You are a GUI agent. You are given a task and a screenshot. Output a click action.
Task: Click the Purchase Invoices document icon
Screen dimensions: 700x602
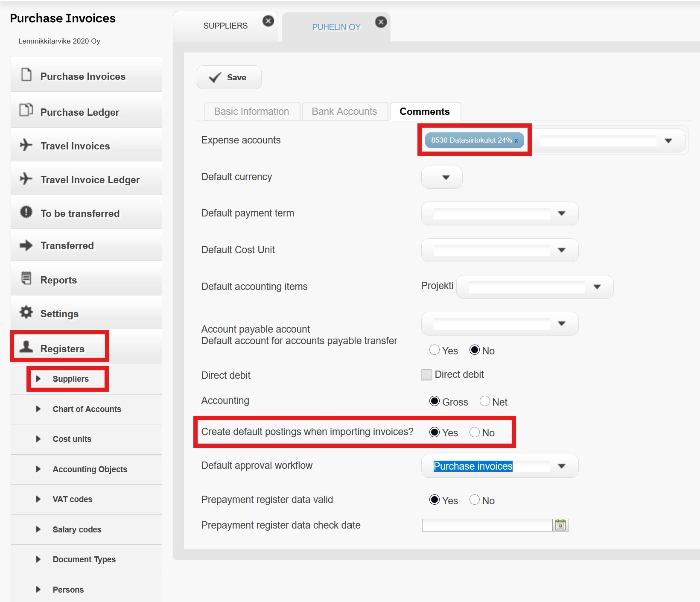coord(26,74)
